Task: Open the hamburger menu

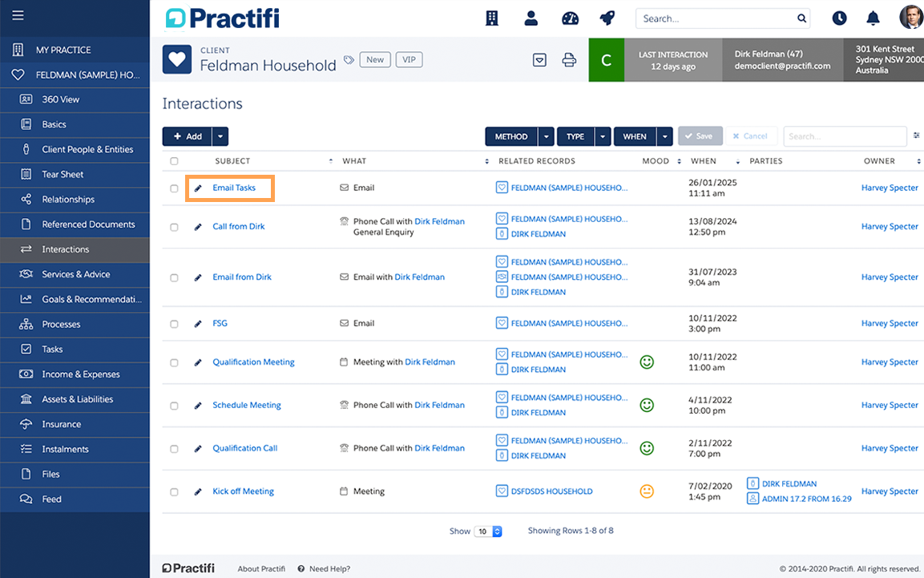Action: (18, 15)
